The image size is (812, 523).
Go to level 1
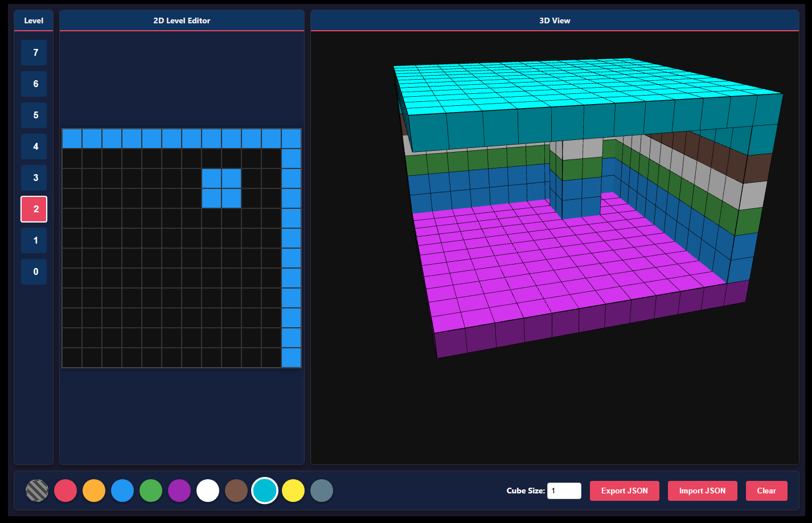point(34,241)
